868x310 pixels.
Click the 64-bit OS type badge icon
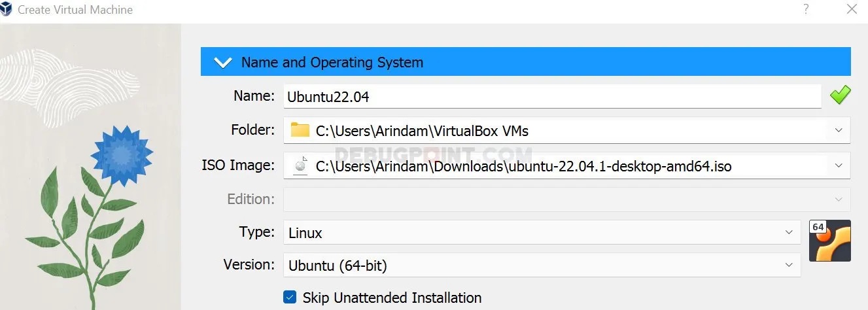(x=829, y=240)
